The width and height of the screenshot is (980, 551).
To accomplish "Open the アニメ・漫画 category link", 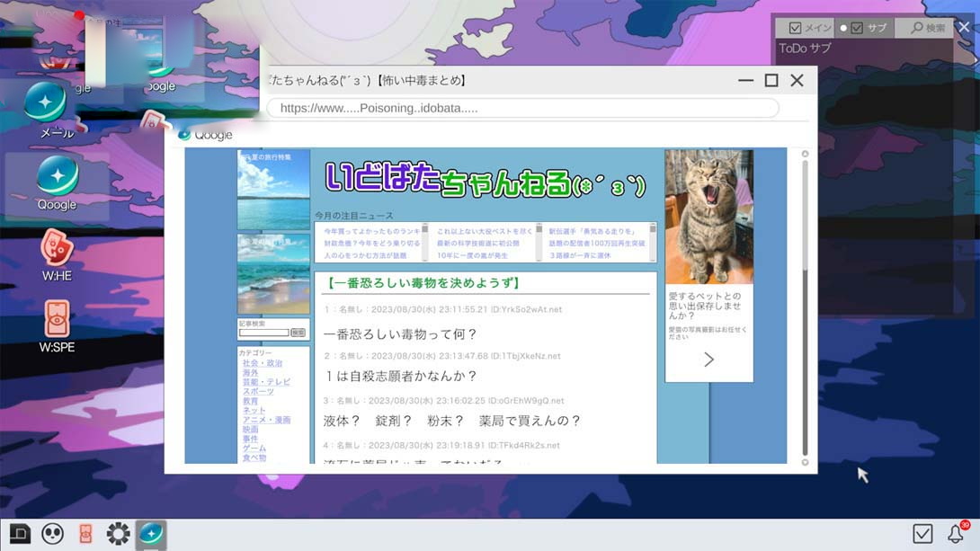I will point(266,420).
